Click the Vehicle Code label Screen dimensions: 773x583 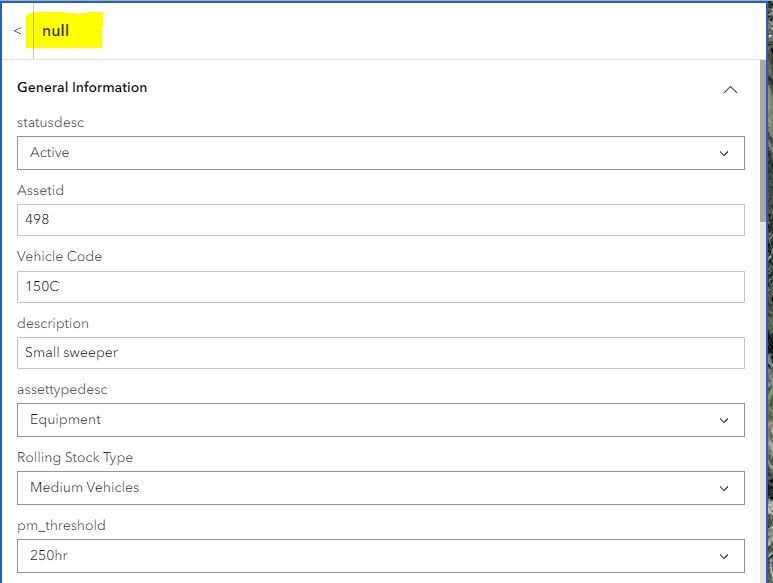pyautogui.click(x=59, y=256)
